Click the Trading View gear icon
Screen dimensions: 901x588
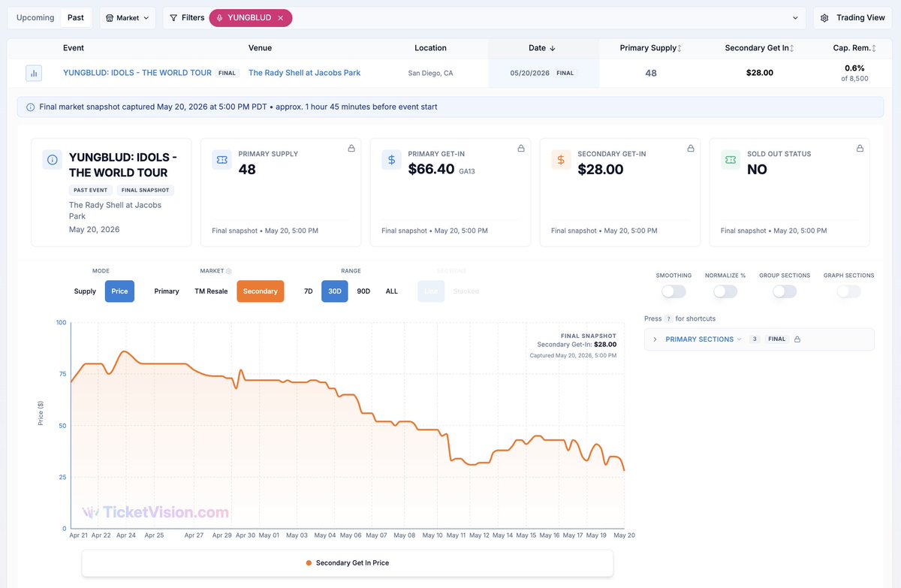[x=824, y=18]
